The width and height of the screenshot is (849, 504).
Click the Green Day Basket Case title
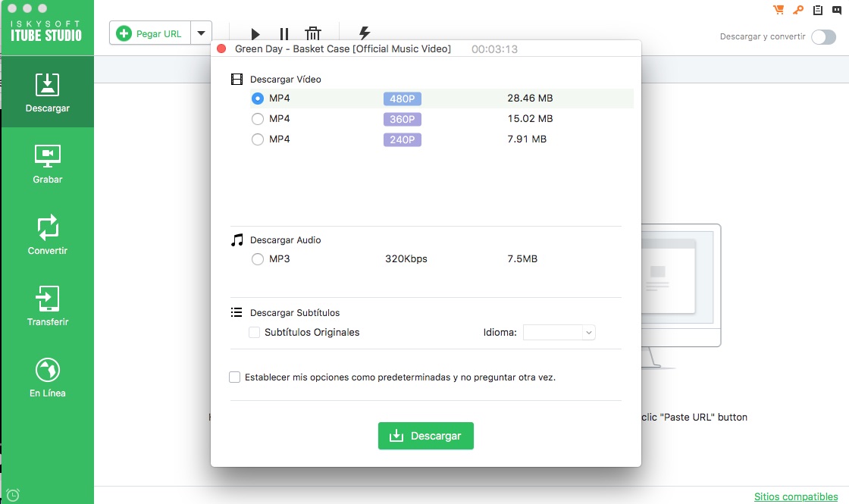coord(343,49)
